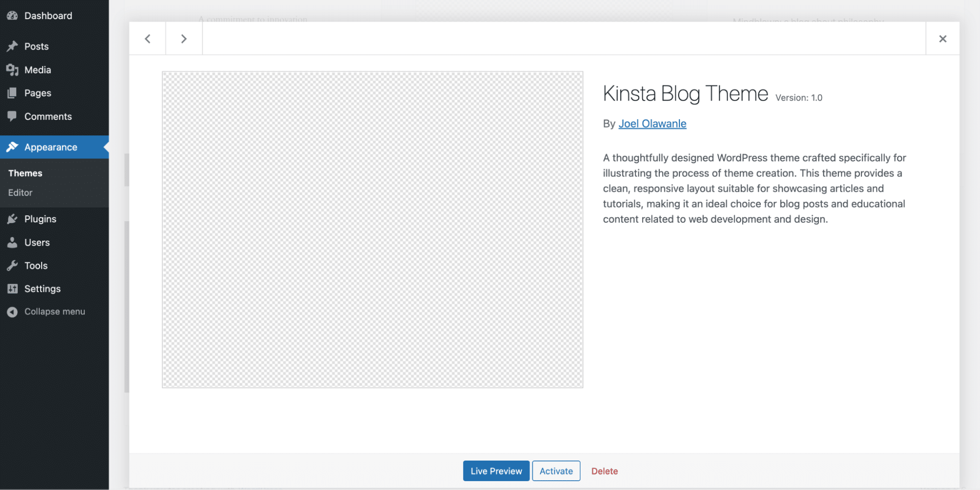
Task: Click the theme screenshot placeholder
Action: [x=372, y=229]
